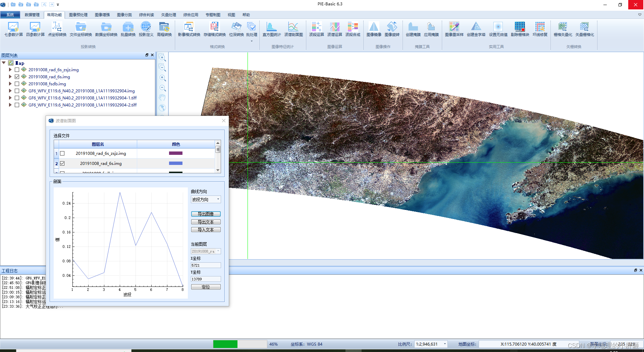Expand the 批处理 dropdown arrow

click(x=252, y=41)
